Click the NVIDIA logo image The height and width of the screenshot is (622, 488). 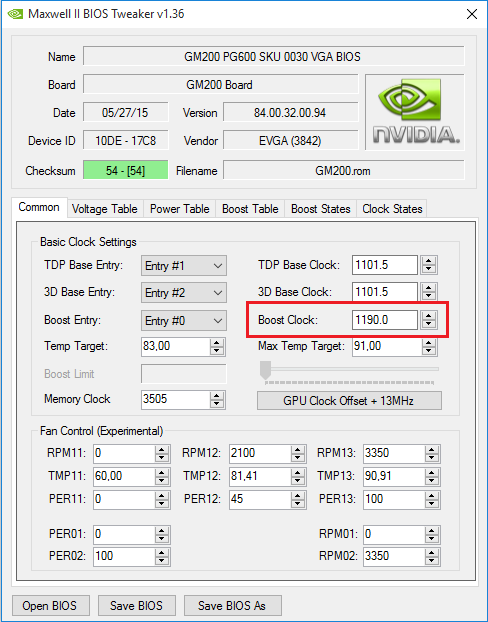(x=415, y=112)
